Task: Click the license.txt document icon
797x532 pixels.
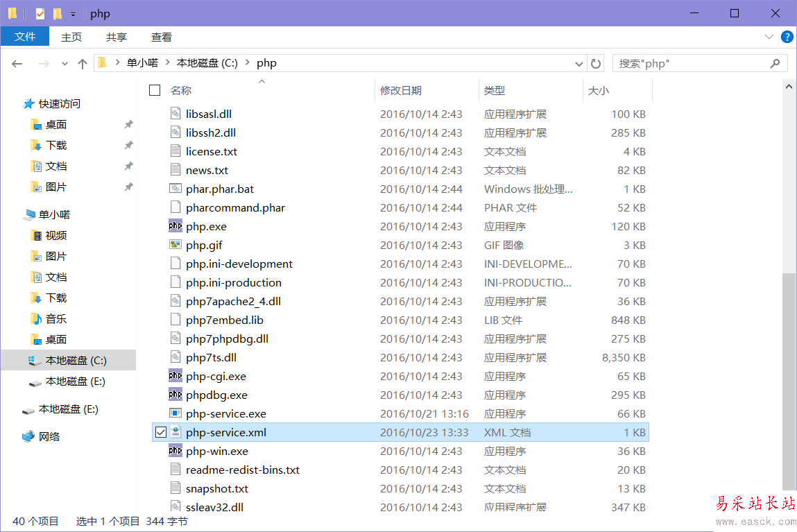Action: coord(175,151)
